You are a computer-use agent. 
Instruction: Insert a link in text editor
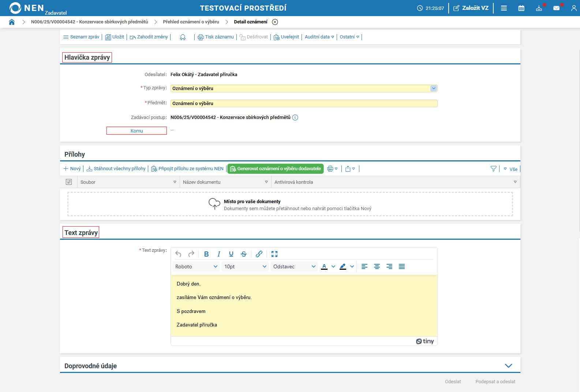tap(259, 254)
